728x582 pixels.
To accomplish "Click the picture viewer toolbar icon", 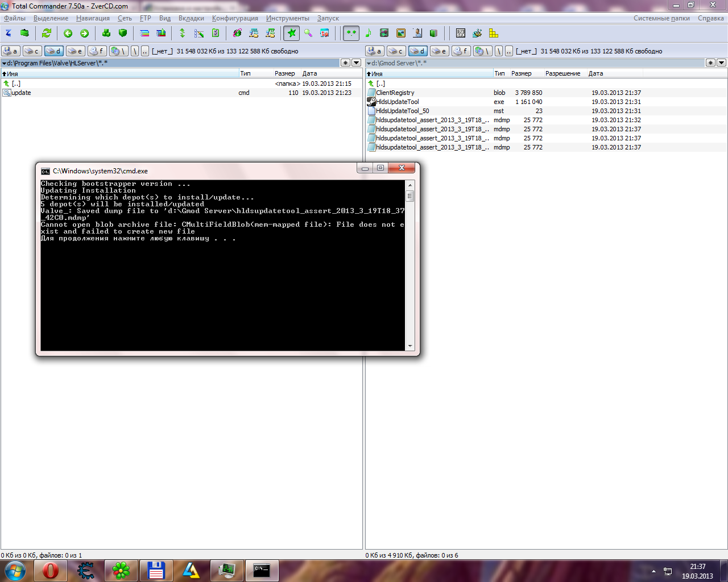I will tap(401, 33).
